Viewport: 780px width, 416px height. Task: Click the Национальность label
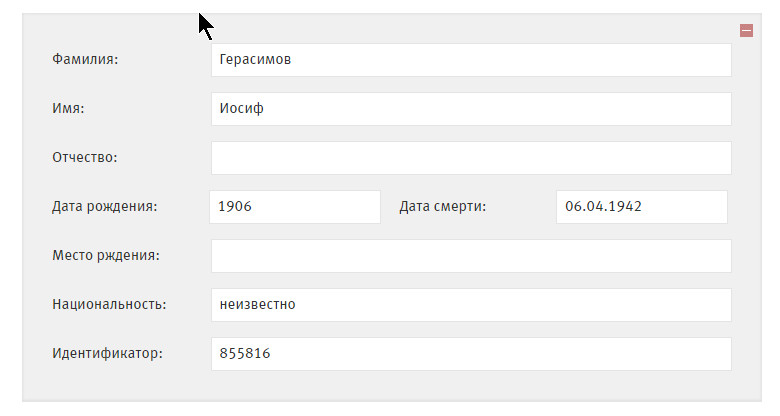pyautogui.click(x=109, y=305)
